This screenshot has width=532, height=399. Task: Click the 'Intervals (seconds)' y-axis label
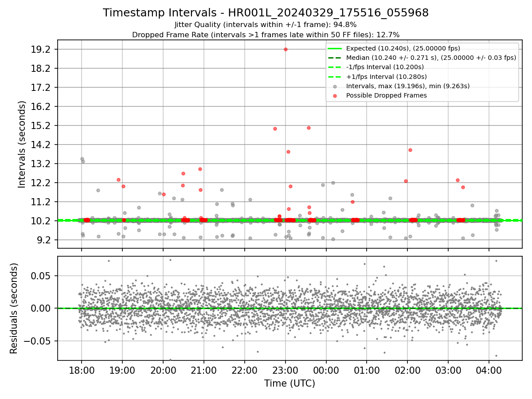22,144
